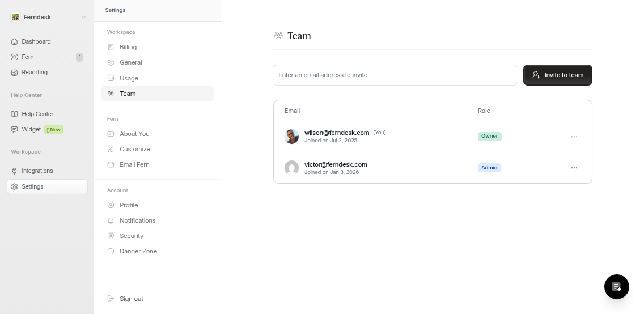The width and height of the screenshot is (644, 314).
Task: Click the Settings gear icon in sidebar
Action: click(14, 187)
